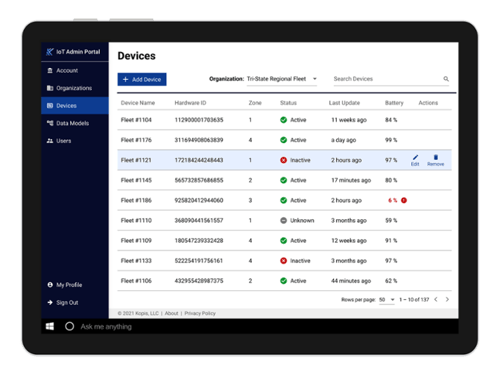Click the Add Device button
Viewport: 500px width, 375px height.
[142, 79]
